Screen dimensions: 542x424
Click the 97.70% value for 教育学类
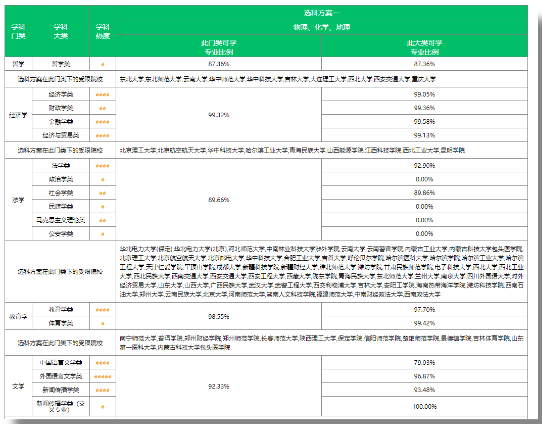point(424,310)
